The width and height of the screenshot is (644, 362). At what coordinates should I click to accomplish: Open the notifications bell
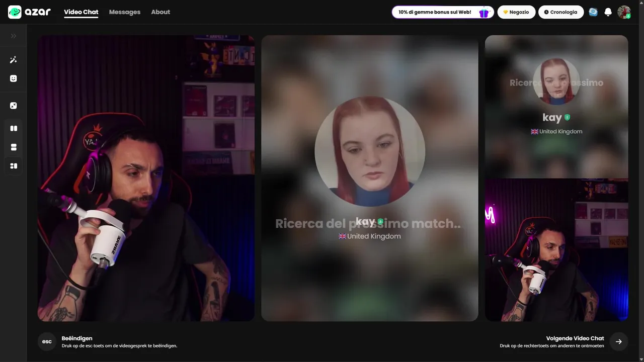click(x=608, y=12)
